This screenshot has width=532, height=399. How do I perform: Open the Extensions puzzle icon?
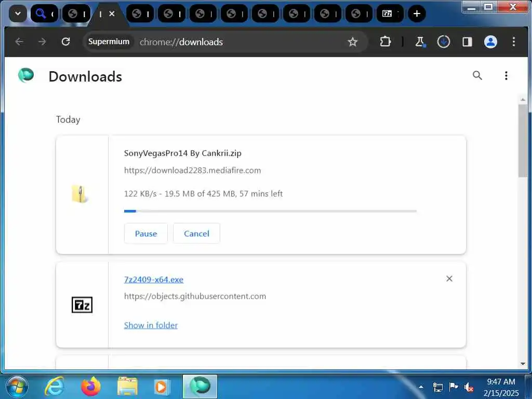(x=385, y=42)
